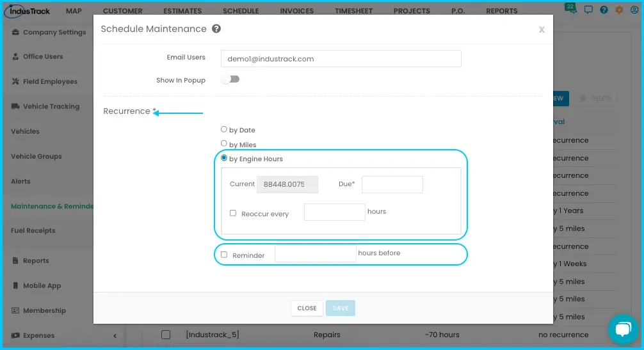Image resolution: width=644 pixels, height=350 pixels.
Task: Open the ESTIMATES menu
Action: click(x=182, y=11)
